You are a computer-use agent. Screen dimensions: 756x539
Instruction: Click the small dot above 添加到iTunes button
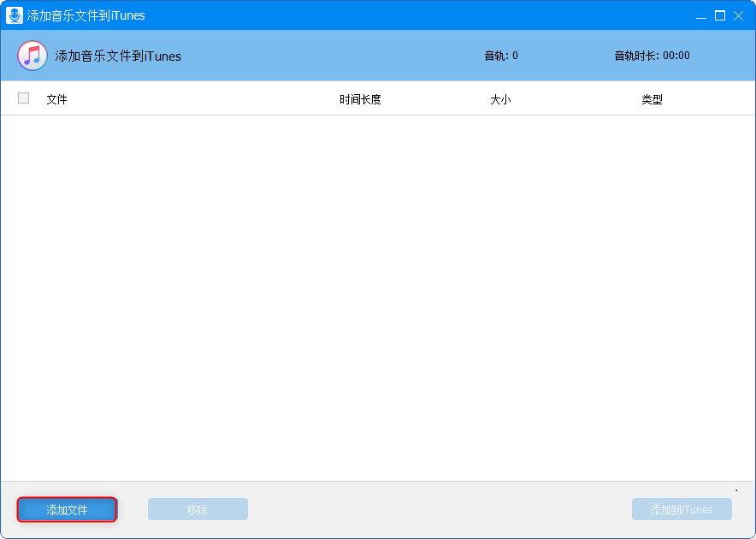[x=736, y=490]
